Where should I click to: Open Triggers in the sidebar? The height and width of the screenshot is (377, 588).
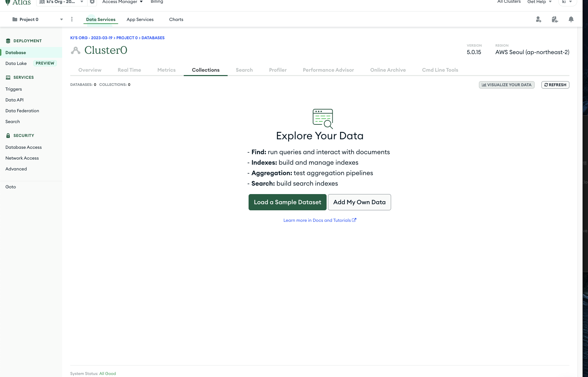pyautogui.click(x=14, y=89)
